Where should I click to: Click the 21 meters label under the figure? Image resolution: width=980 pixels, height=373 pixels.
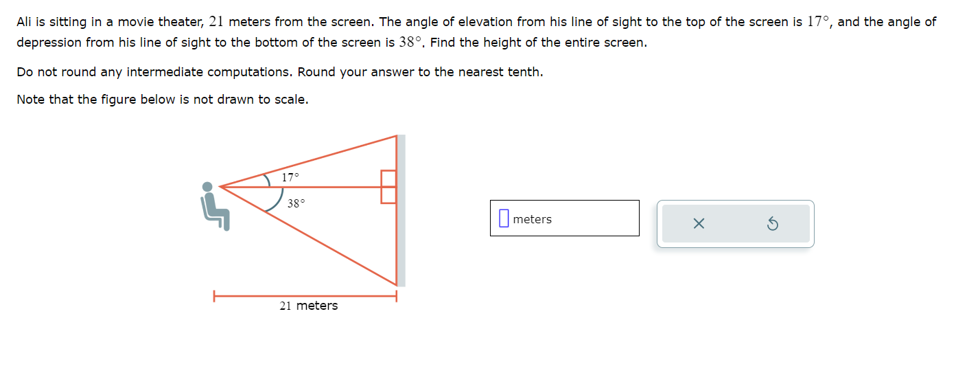point(309,306)
